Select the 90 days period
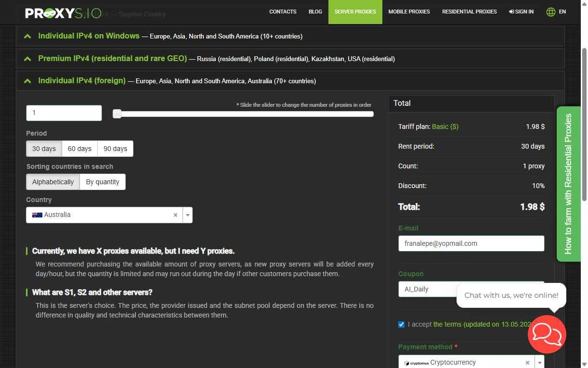 (115, 149)
